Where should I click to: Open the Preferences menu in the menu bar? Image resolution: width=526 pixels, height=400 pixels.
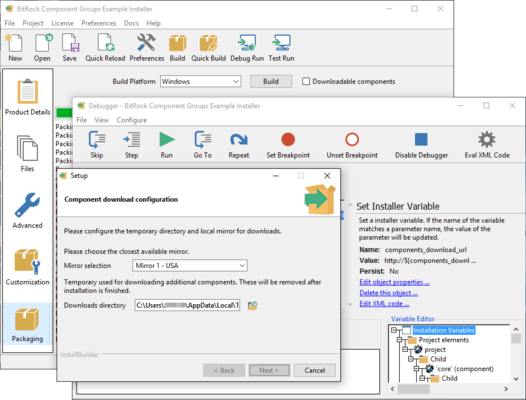[x=99, y=23]
